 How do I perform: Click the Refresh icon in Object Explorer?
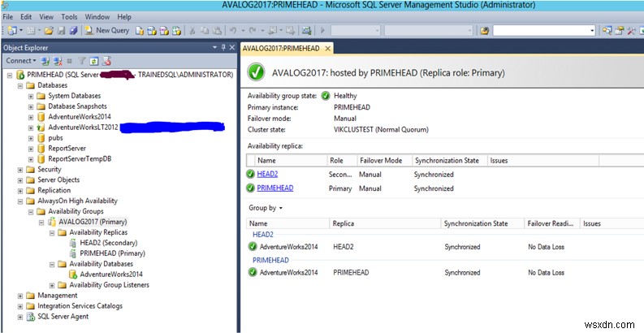click(x=94, y=61)
